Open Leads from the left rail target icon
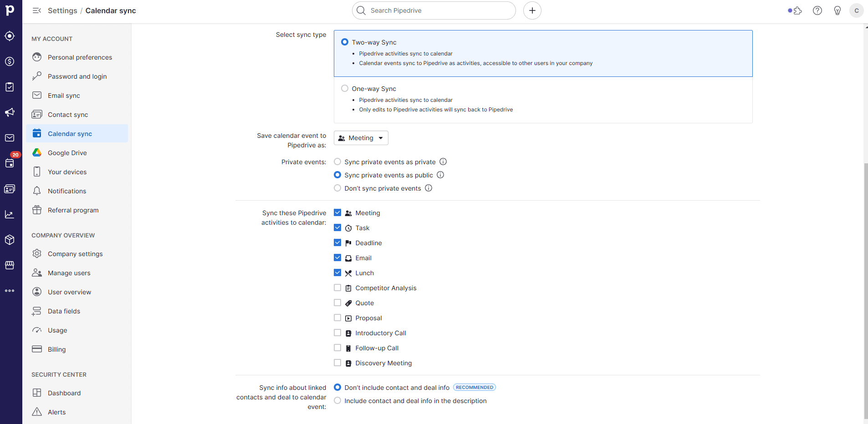Screen dimensions: 868x424 10,36
